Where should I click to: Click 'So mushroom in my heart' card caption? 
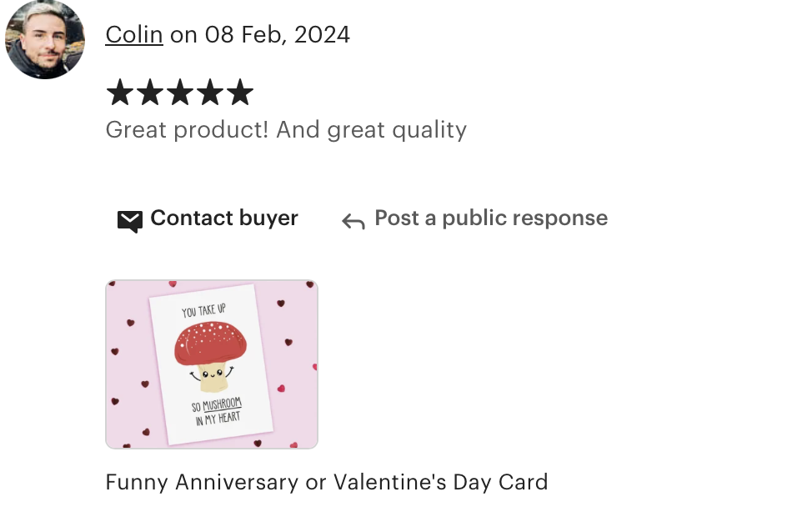coord(218,411)
